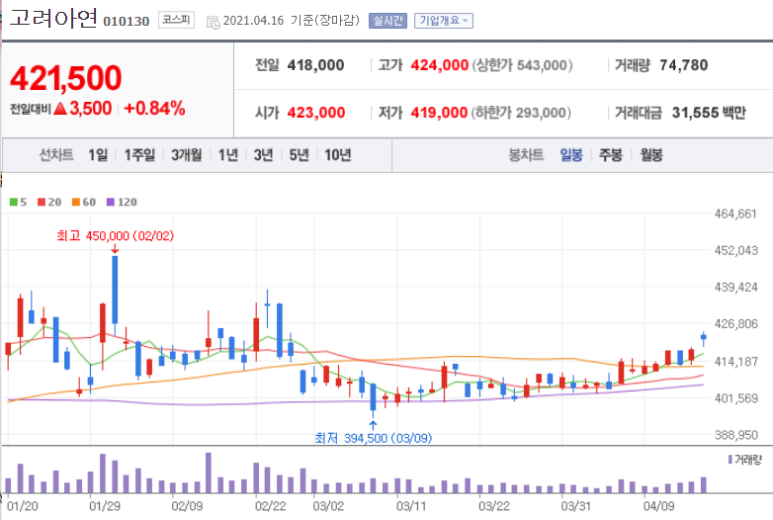Viewport: 773px width, 520px height.
Task: Switch chart to 3개월 range
Action: click(186, 155)
